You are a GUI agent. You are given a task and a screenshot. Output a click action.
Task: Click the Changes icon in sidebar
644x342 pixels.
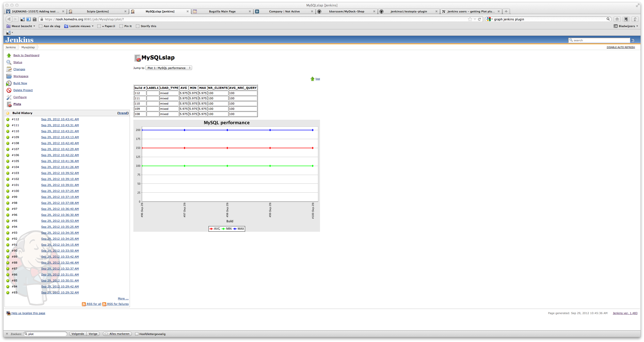point(9,69)
